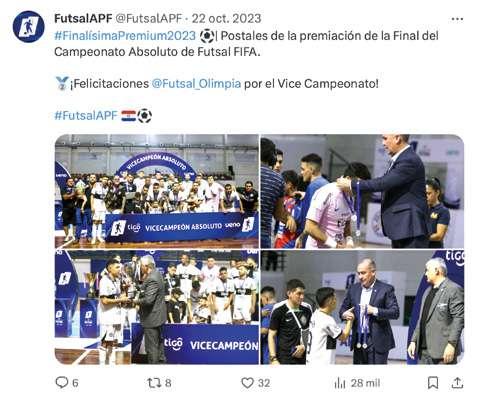Viewport: 478px width, 402px height.
Task: Open the #FutsalAPF hashtag link
Action: pyautogui.click(x=86, y=116)
